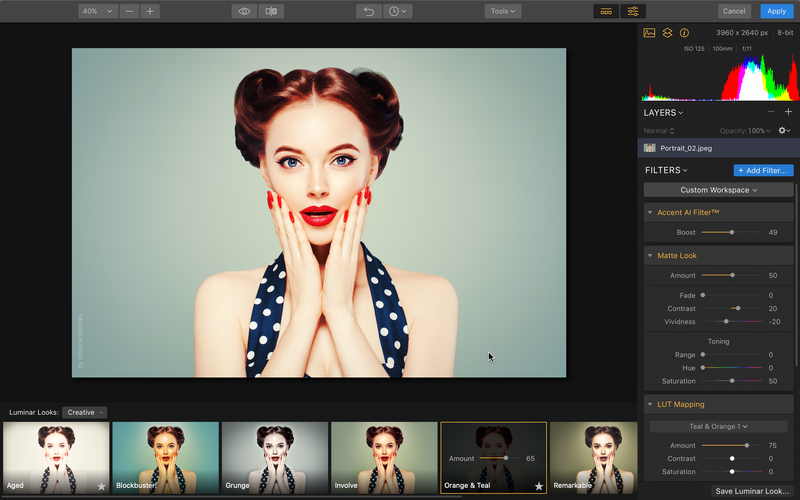Open the Tools menu

coord(503,11)
